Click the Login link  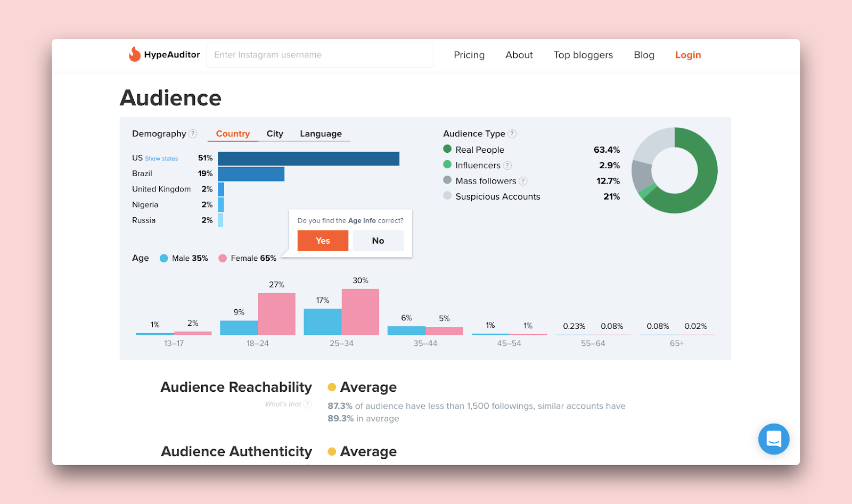tap(687, 55)
